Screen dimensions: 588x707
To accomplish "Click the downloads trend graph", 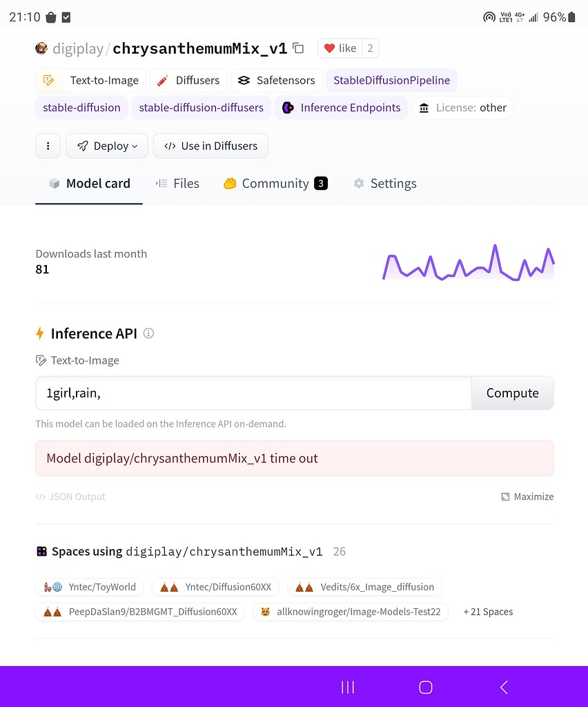I will [468, 263].
